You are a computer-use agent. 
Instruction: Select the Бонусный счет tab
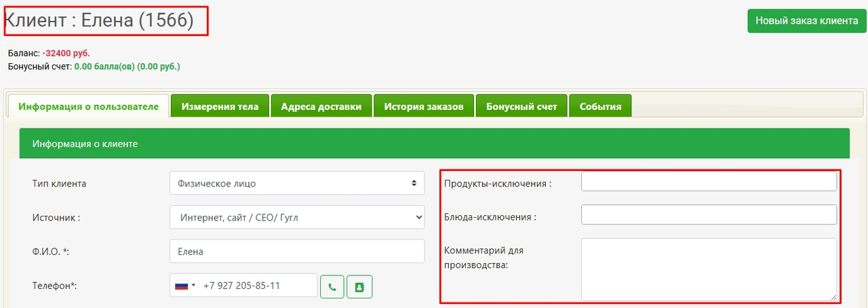521,107
